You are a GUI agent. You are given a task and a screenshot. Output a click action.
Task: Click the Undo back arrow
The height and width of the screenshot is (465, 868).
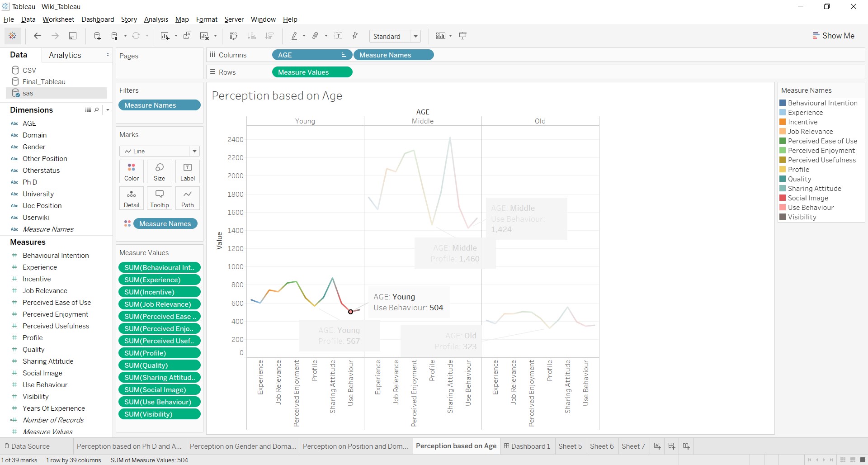click(38, 36)
